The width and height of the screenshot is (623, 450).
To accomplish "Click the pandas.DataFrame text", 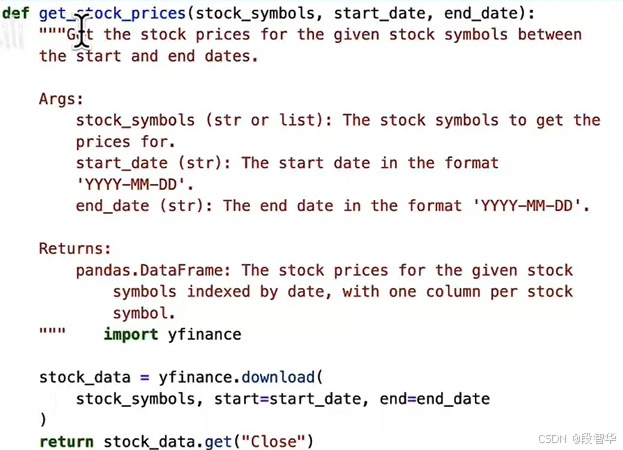I will 149,270.
